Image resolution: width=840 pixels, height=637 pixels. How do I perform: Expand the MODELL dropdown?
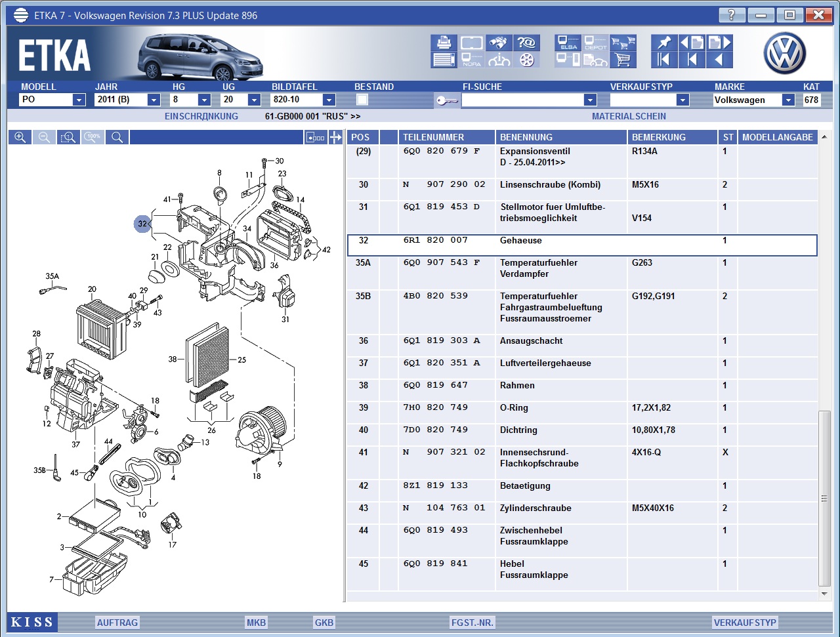pos(79,100)
